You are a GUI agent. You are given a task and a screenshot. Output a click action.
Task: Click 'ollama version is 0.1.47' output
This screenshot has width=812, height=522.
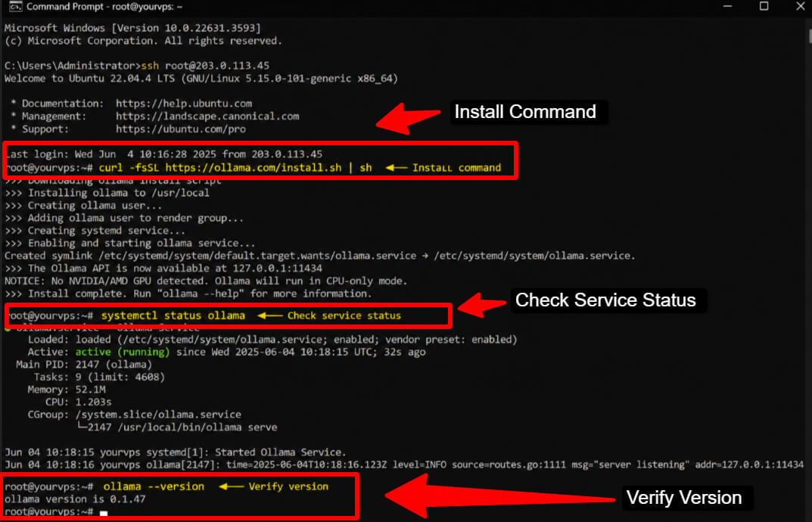tap(75, 499)
